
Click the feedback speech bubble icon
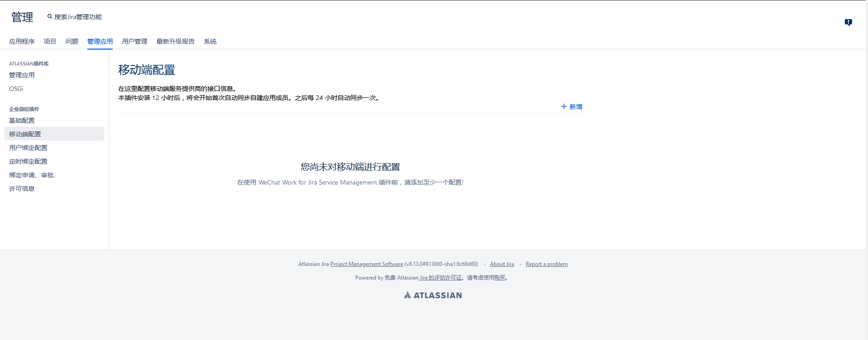pyautogui.click(x=848, y=22)
